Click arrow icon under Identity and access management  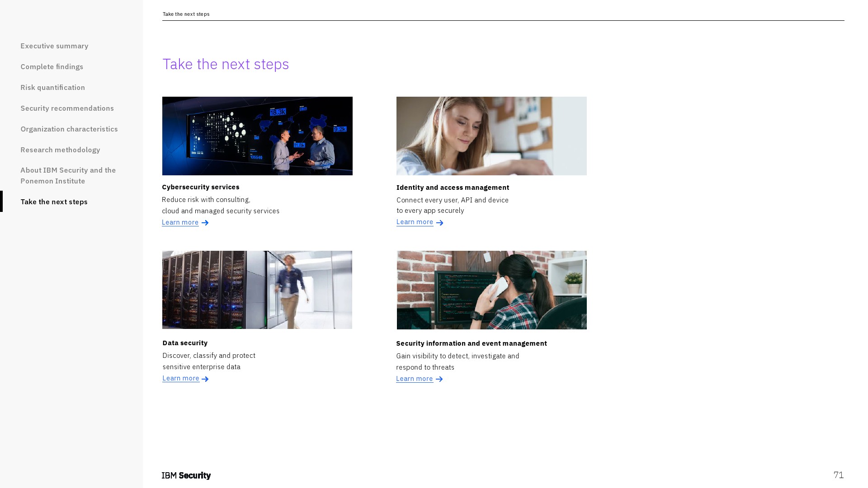pyautogui.click(x=439, y=223)
